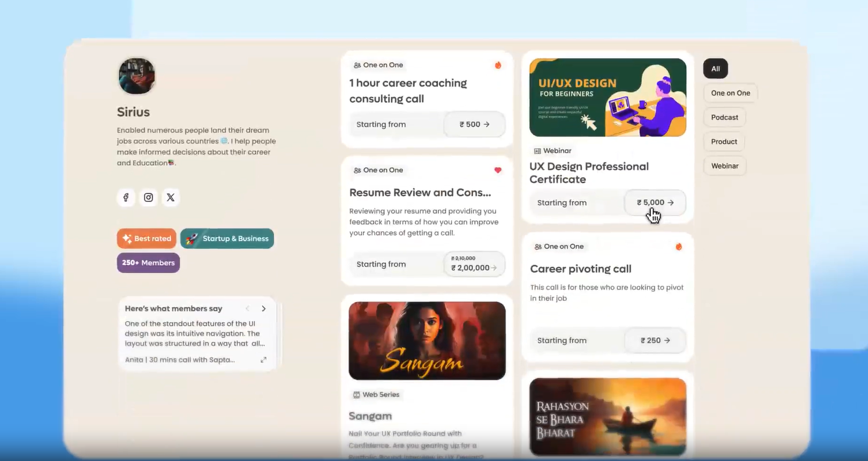Viewport: 868px width, 461px height.
Task: Click 'Starting from' on the career coaching card
Action: click(381, 124)
